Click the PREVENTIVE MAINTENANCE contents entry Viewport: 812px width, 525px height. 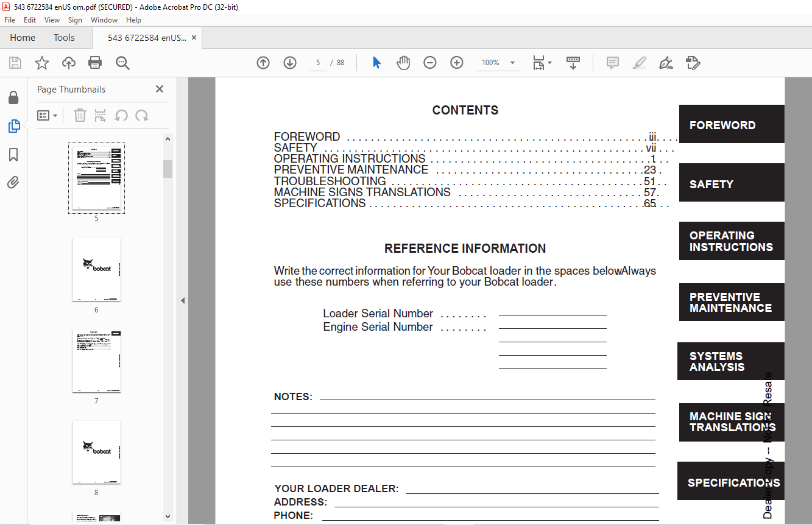pos(351,169)
